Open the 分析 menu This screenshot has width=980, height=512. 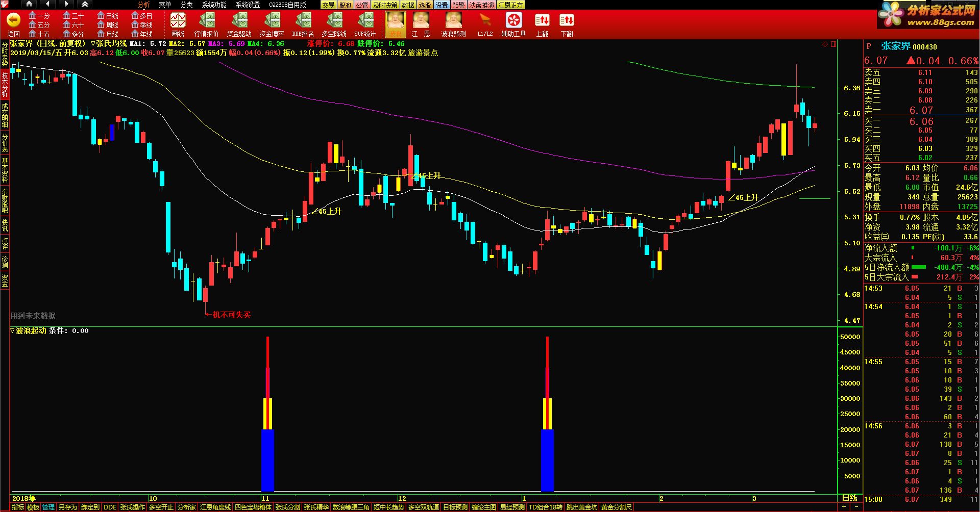tap(143, 5)
